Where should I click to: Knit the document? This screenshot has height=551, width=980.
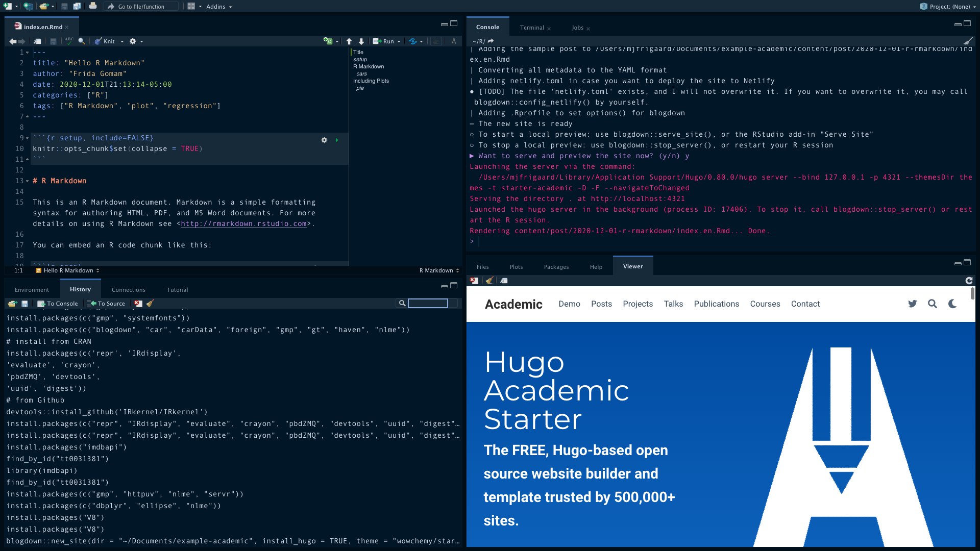pos(105,41)
